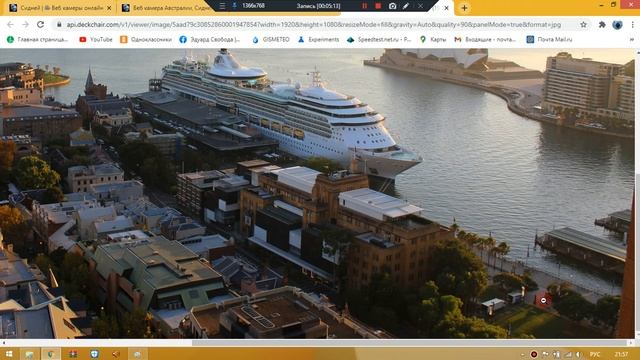The height and width of the screenshot is (360, 640).
Task: Show more bookmarks via the chevron
Action: pyautogui.click(x=632, y=40)
